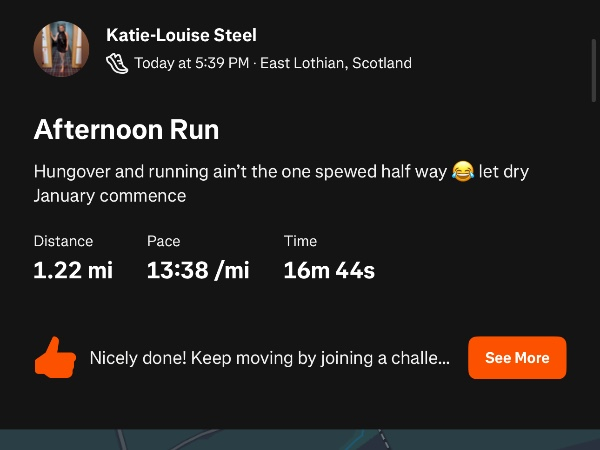Screen dimensions: 600x450
Task: Click the 16m 44s time value
Action: click(x=329, y=270)
